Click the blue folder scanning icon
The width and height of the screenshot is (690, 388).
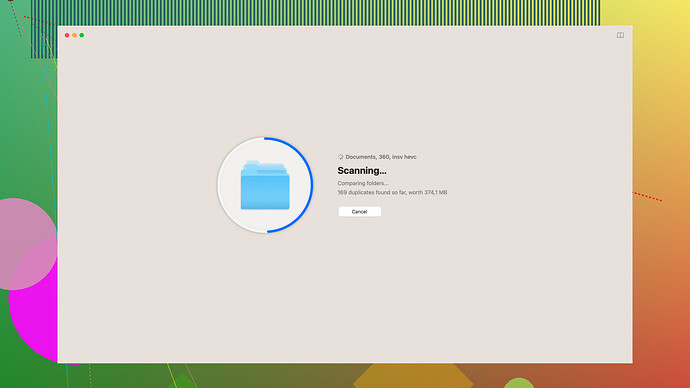pos(265,185)
